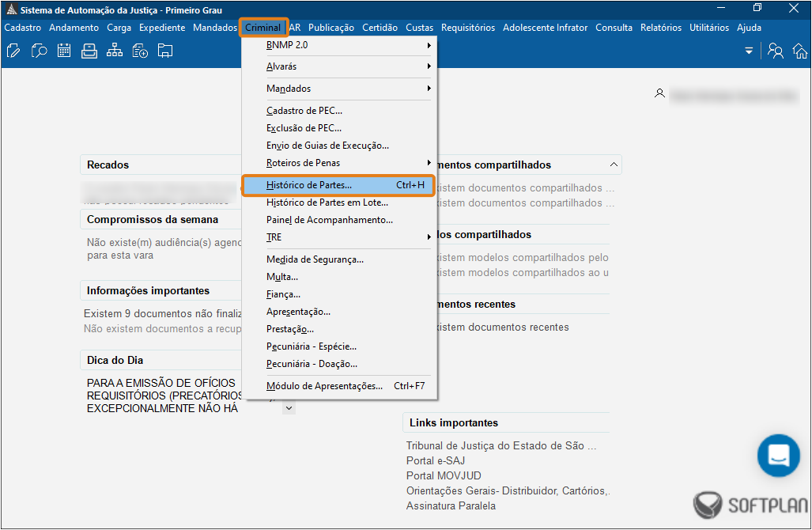Collapse the compartilhados panel chevron

coord(614,165)
